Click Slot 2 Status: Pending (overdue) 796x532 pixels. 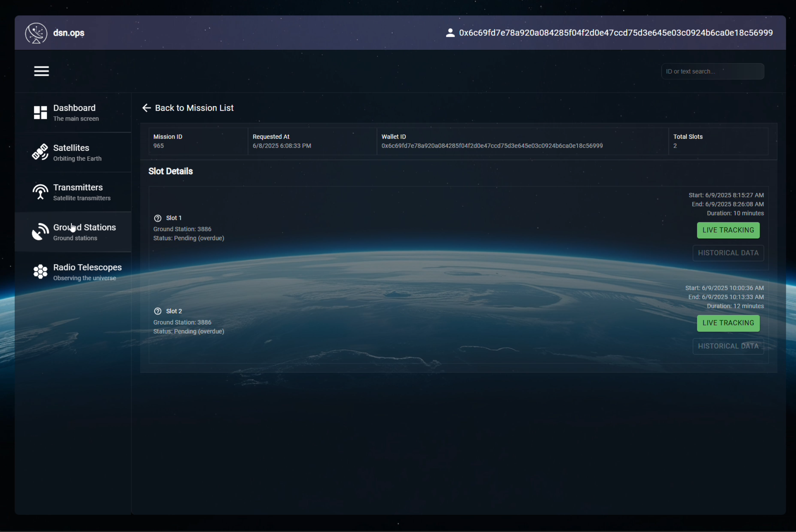[x=189, y=331]
